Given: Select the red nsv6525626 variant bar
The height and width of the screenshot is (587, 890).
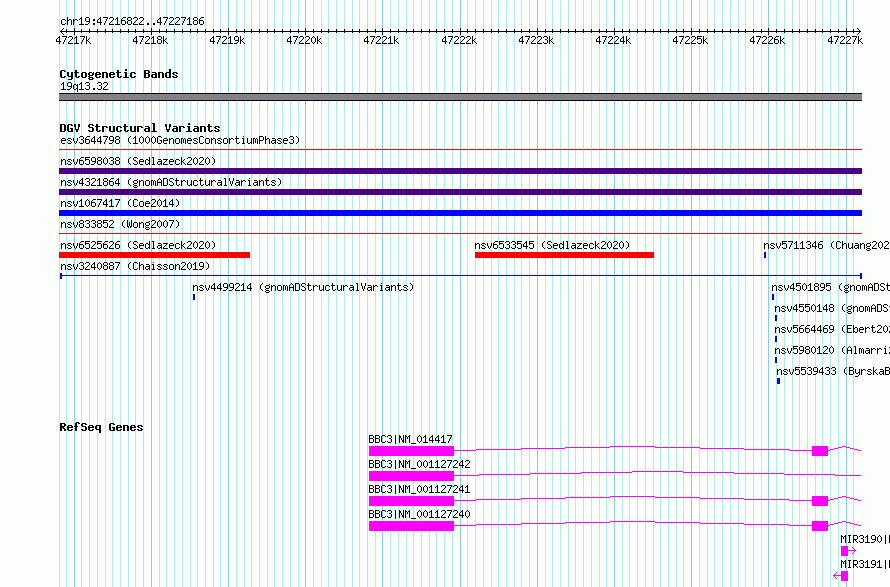Looking at the screenshot, I should click(x=154, y=255).
